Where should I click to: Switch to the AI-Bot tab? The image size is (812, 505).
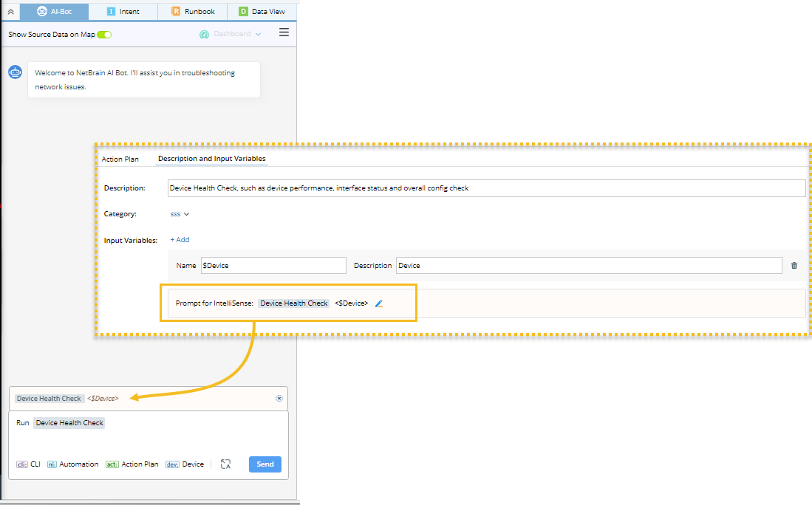click(x=55, y=11)
